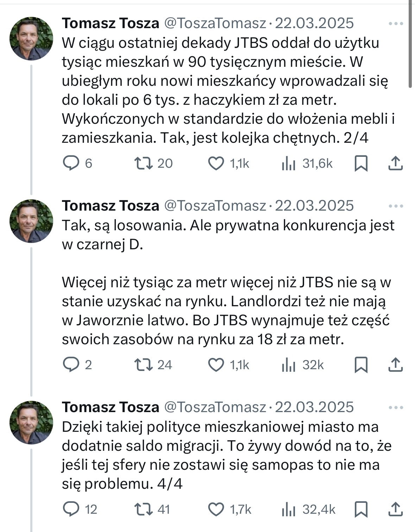Image resolution: width=415 pixels, height=532 pixels.
Task: Open more options for the 2/4 tweet
Action: [395, 24]
